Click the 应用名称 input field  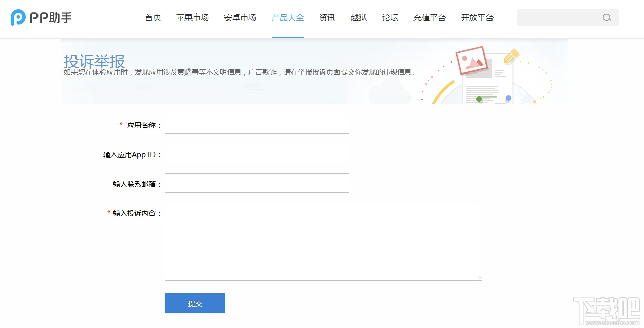(256, 124)
